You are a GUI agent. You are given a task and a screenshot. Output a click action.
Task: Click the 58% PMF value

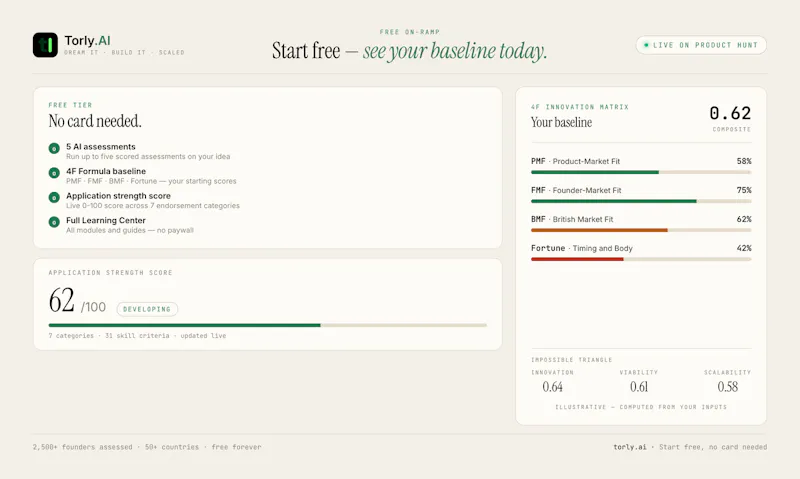744,161
